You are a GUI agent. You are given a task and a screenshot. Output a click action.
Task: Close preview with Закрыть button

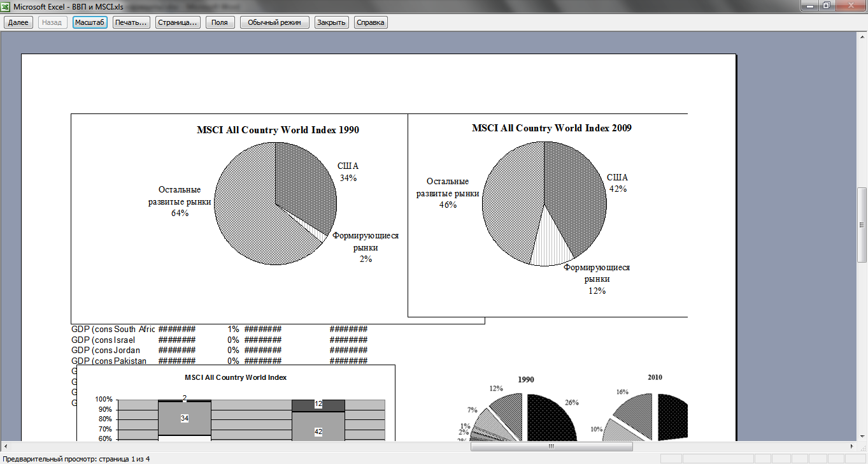331,22
